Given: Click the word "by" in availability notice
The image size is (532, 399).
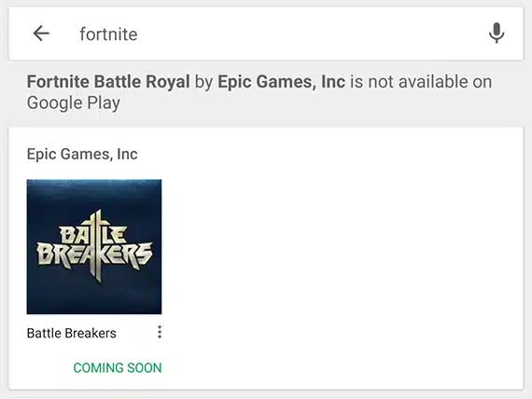Looking at the screenshot, I should point(203,82).
